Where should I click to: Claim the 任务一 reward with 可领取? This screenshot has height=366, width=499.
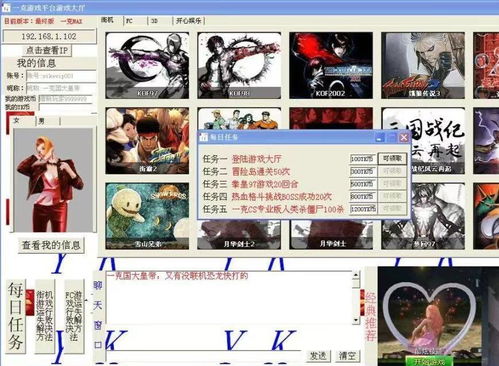[x=392, y=159]
